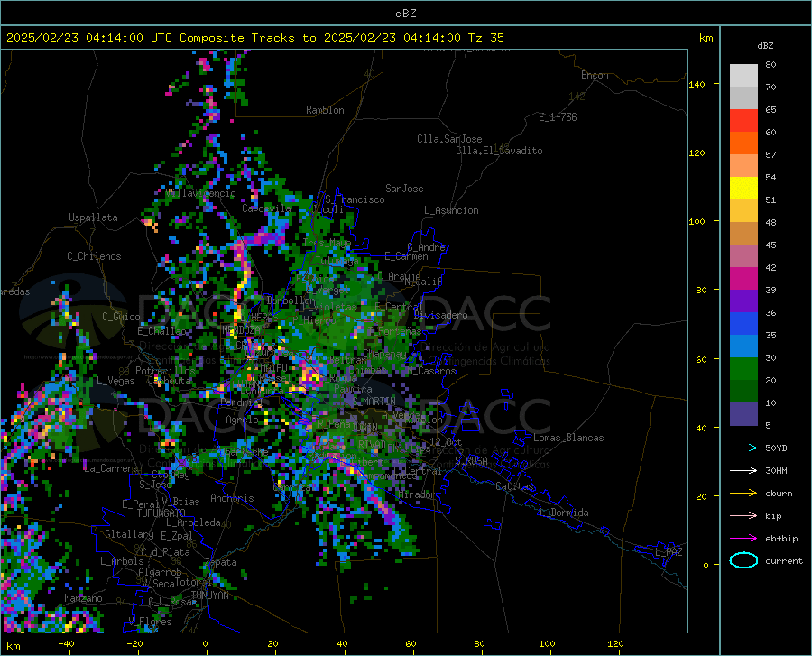Click the Divisadero label
The height and width of the screenshot is (656, 812).
tap(440, 315)
